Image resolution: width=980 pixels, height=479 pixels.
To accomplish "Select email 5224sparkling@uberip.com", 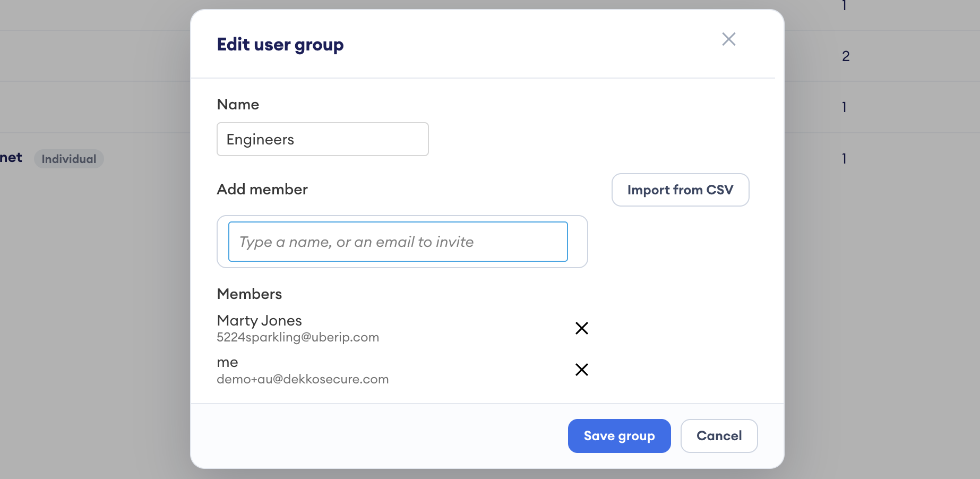I will point(298,337).
